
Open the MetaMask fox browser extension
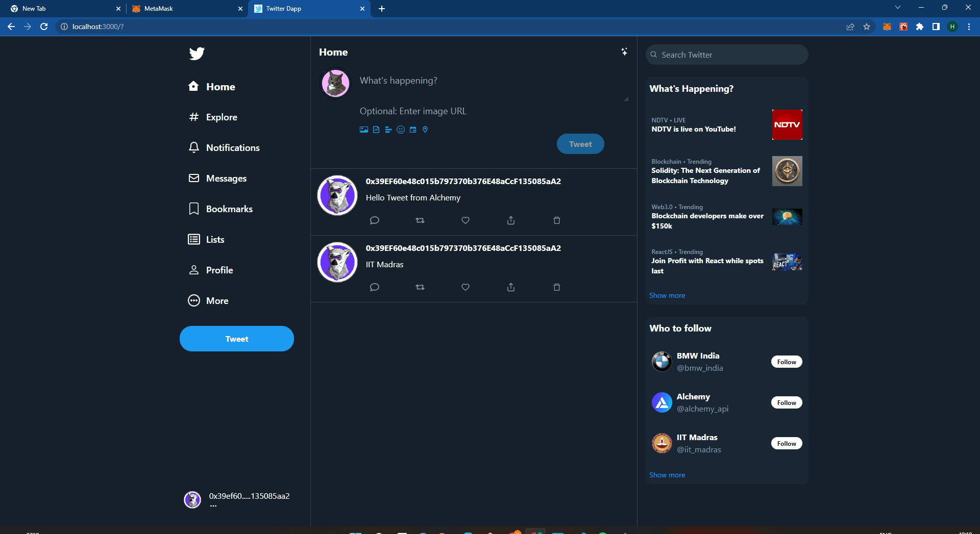pos(887,27)
